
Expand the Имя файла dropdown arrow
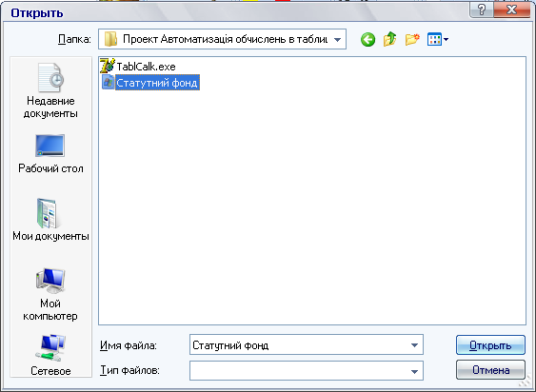click(414, 345)
